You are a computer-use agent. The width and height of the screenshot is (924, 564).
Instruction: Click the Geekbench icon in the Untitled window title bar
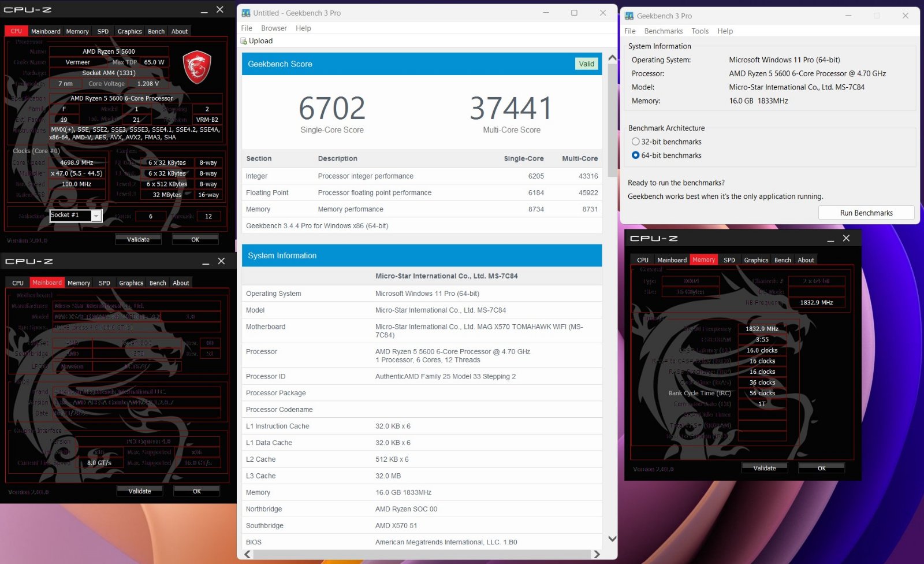coord(246,13)
